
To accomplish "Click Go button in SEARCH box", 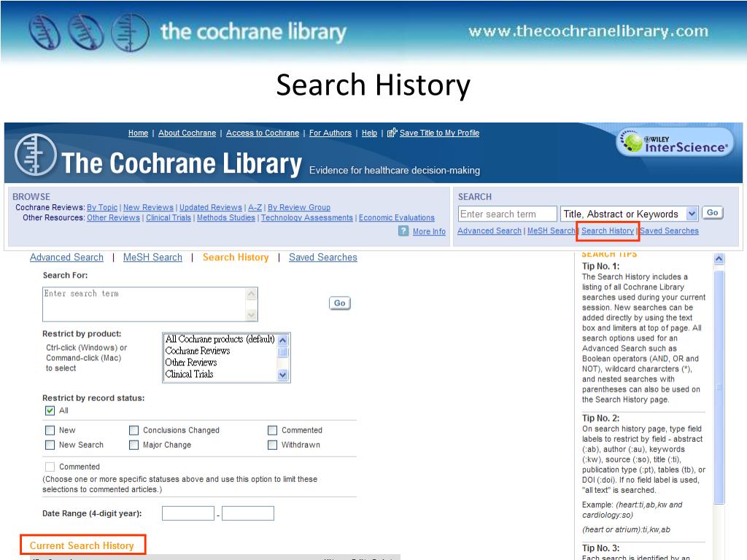I will [712, 213].
